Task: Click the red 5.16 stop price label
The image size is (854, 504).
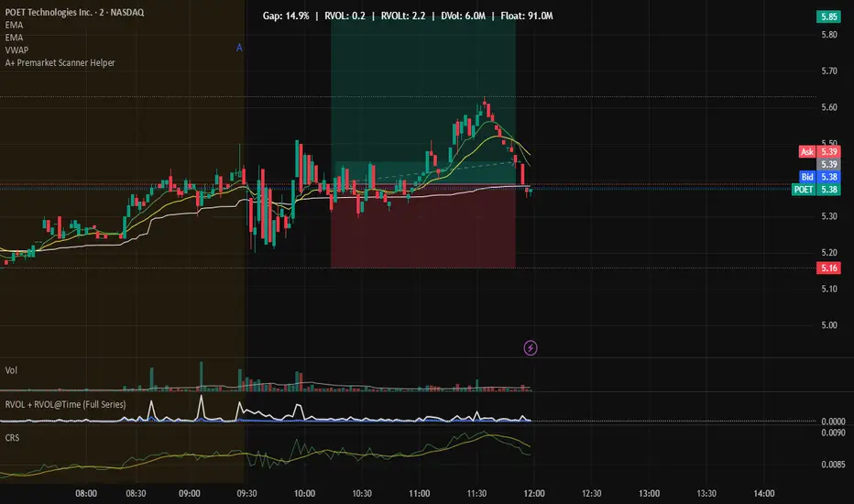Action: (828, 268)
